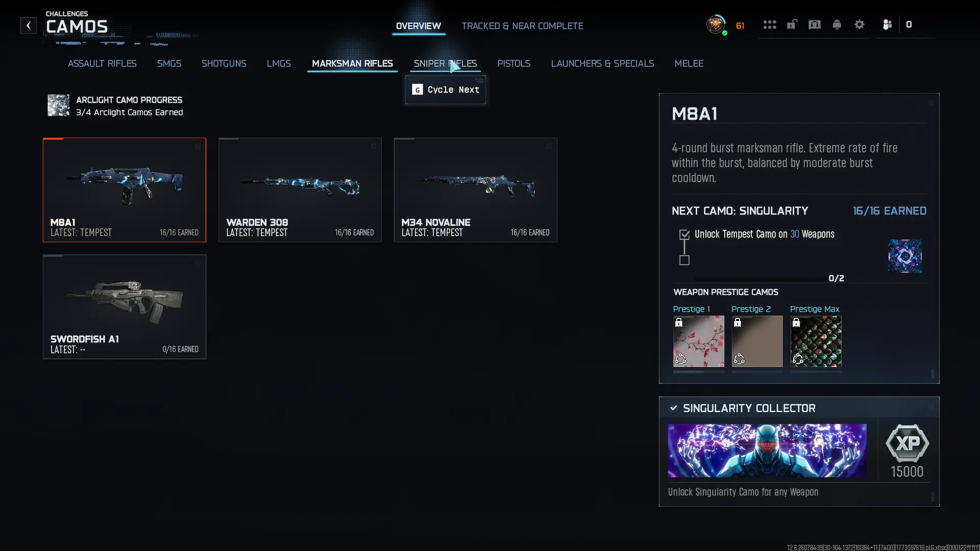Open the headset voice chat icon

point(814,24)
